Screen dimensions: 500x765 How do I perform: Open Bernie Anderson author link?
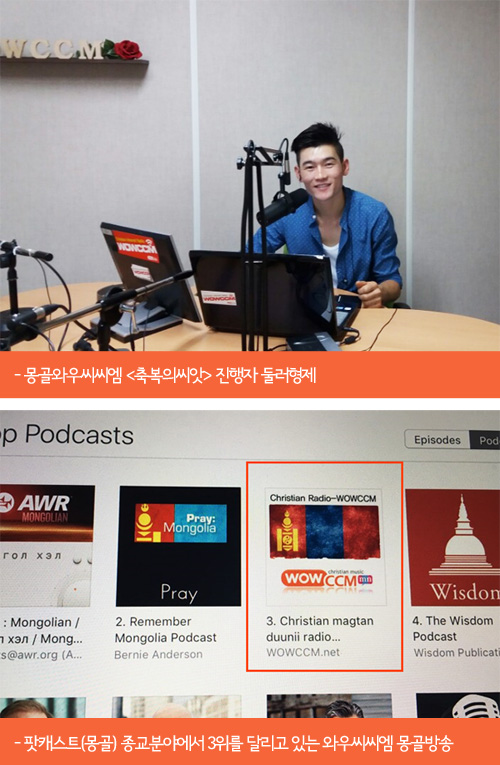click(x=158, y=654)
